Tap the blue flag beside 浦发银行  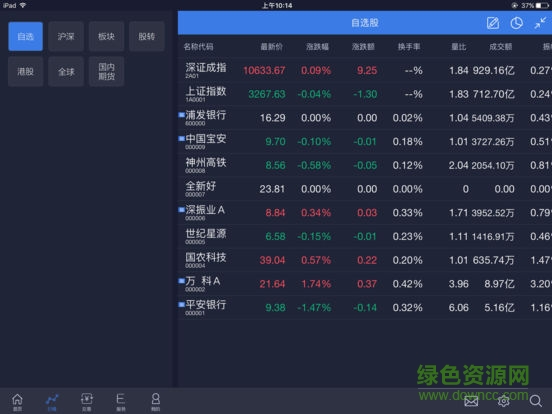[x=182, y=115]
